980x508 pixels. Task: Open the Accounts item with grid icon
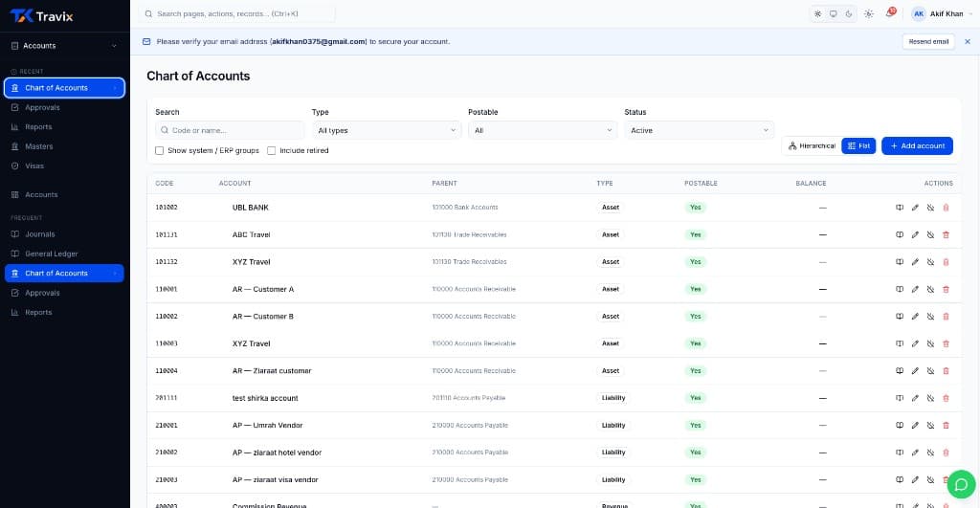click(x=64, y=195)
